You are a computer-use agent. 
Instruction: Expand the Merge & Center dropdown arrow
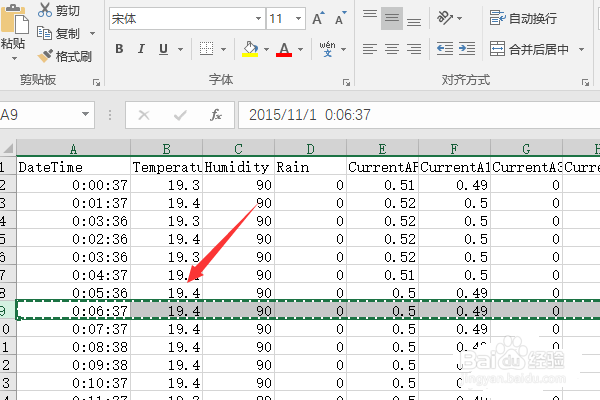581,49
